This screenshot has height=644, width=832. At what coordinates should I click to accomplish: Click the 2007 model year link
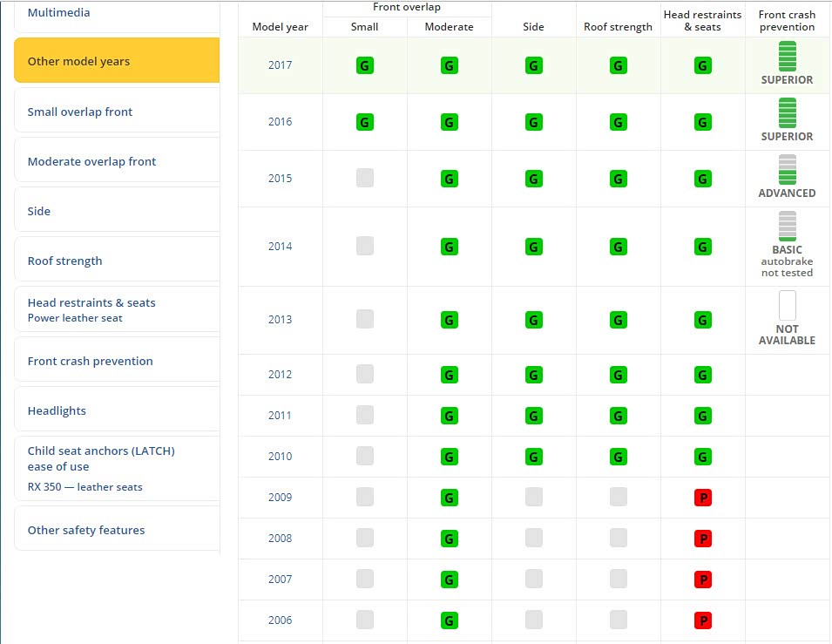point(280,580)
